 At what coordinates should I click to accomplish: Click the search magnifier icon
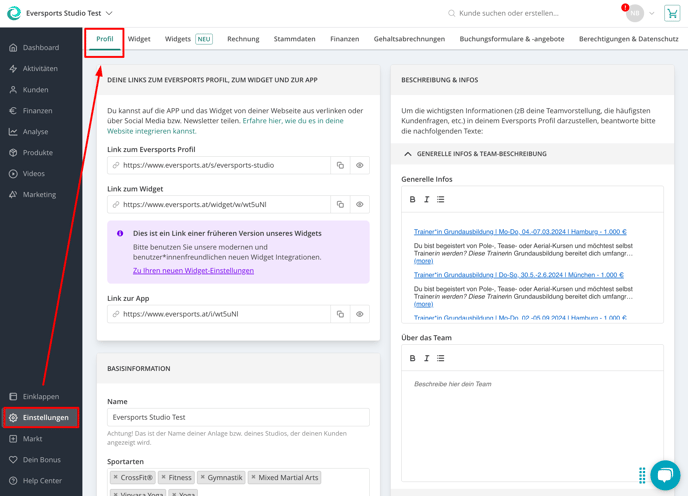(x=451, y=13)
